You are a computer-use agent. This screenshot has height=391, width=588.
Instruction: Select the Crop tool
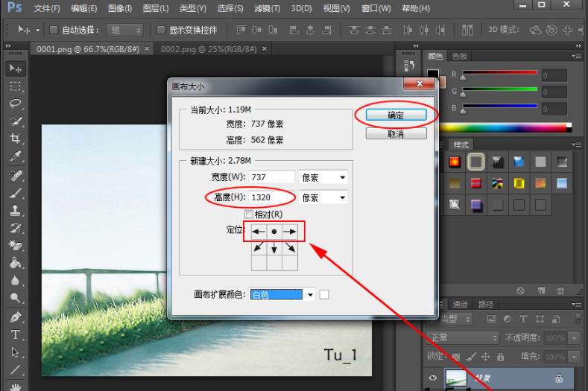pos(15,139)
